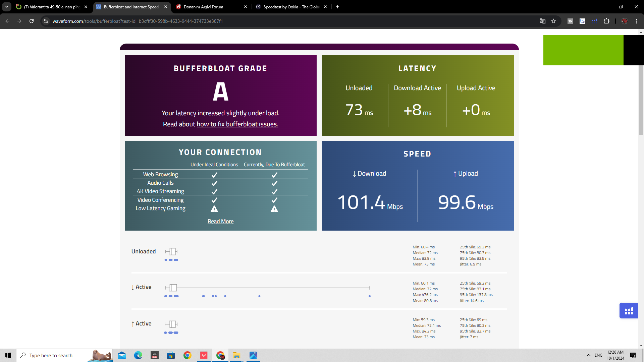Open the Waveform bandwidth extension icon

point(594,21)
